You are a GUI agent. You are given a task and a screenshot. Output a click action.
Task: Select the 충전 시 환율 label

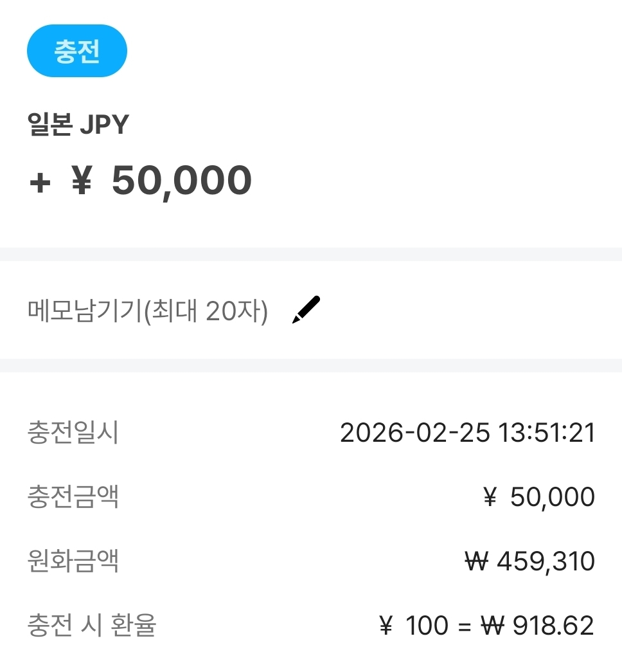point(92,626)
